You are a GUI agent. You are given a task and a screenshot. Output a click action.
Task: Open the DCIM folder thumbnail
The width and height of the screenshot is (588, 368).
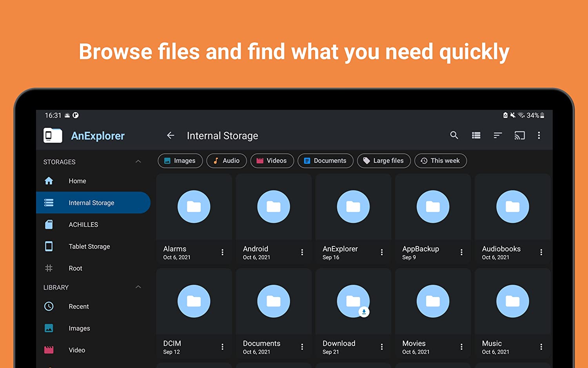[194, 301]
